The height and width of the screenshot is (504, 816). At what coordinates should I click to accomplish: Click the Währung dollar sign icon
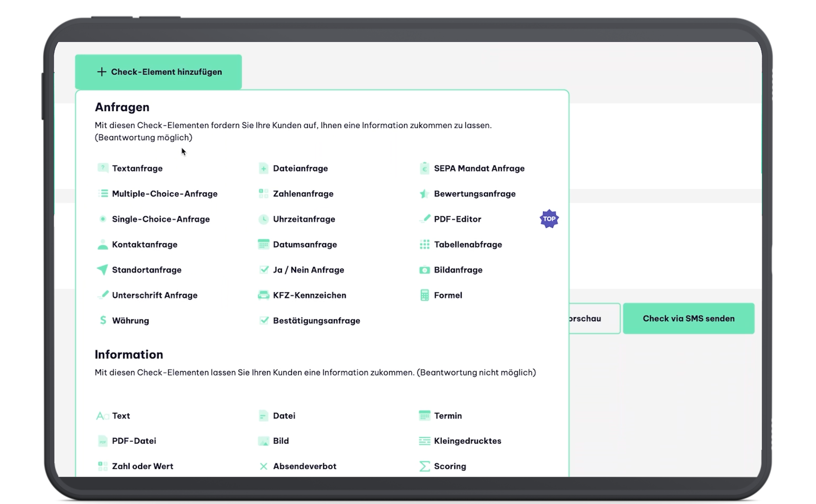(x=103, y=320)
